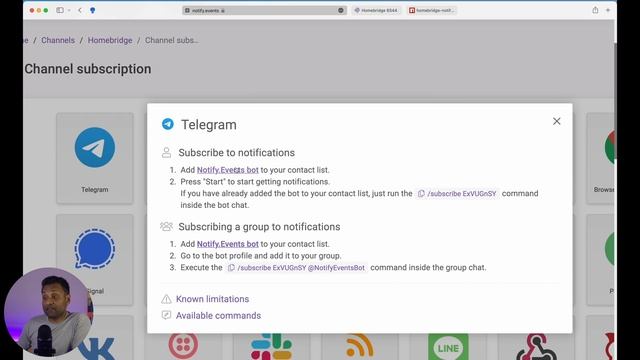
Task: Click the Available commands chat icon
Action: (166, 315)
